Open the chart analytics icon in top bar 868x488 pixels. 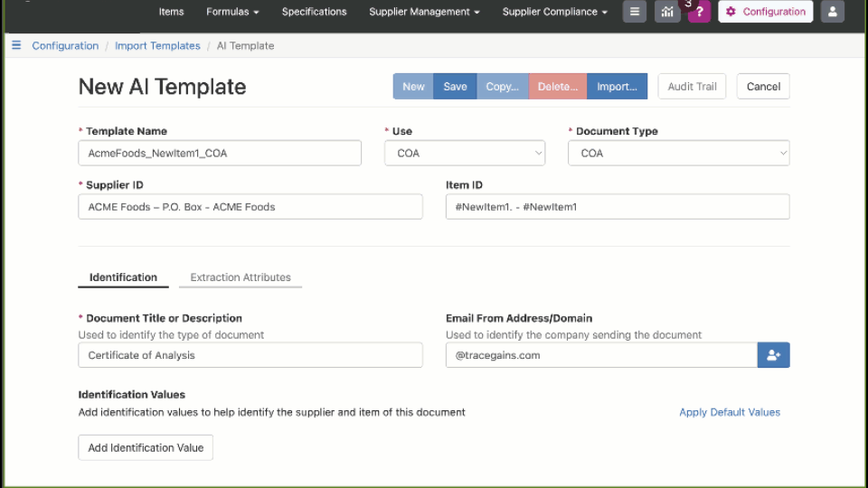tap(667, 12)
